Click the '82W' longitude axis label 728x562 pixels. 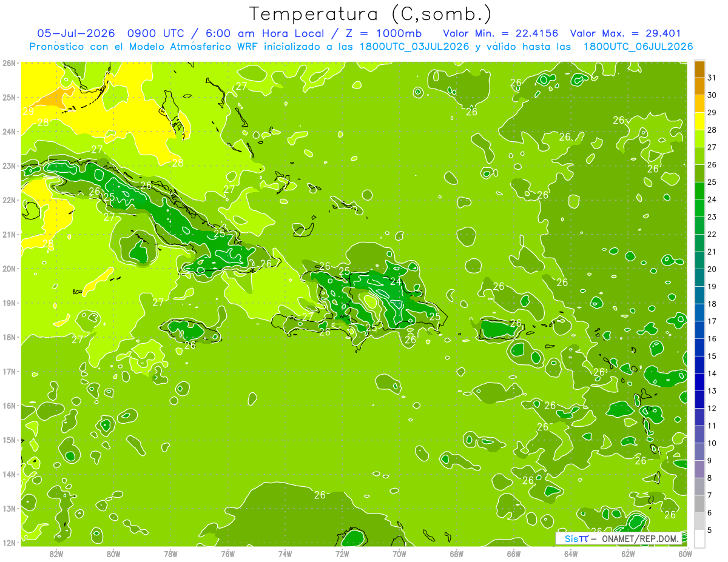pyautogui.click(x=56, y=554)
